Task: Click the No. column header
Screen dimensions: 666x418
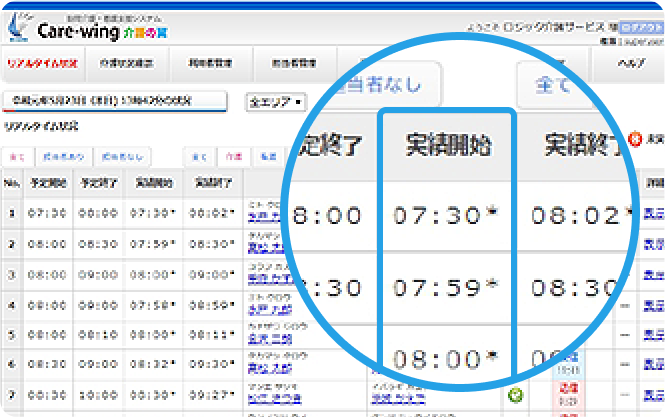Action: (x=12, y=184)
